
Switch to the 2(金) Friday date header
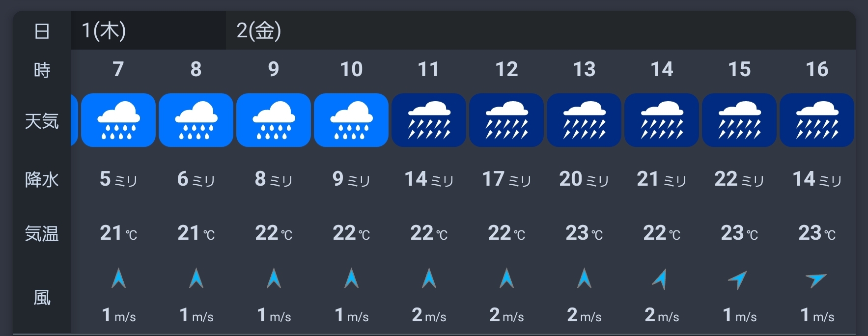(x=259, y=31)
